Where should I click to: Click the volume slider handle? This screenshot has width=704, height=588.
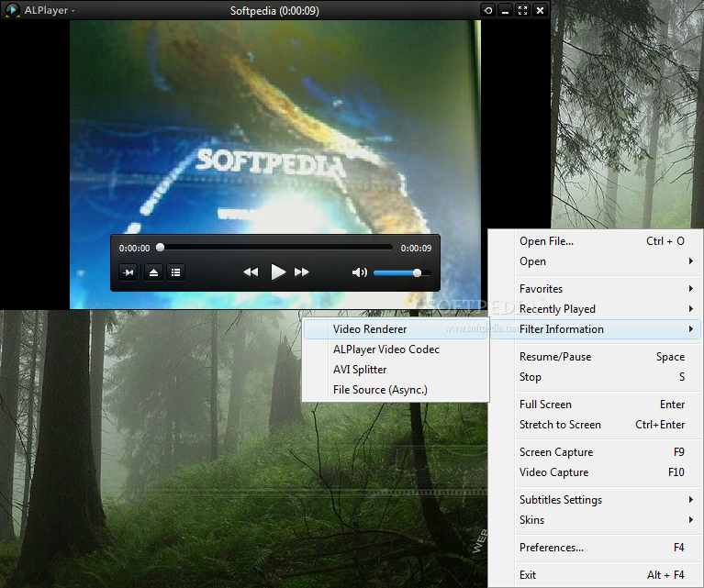coord(417,273)
